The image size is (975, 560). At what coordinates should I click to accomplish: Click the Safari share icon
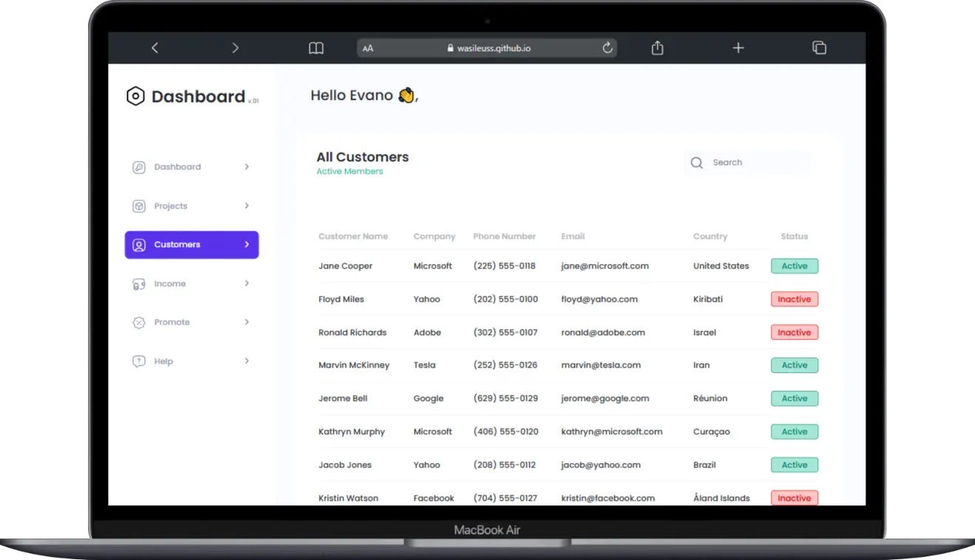(657, 48)
